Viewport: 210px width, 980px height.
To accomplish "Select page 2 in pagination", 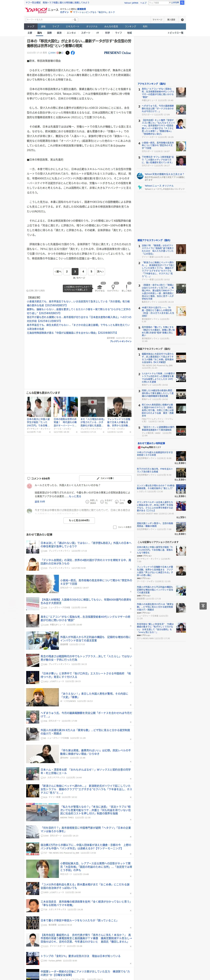I will [x=67, y=272].
